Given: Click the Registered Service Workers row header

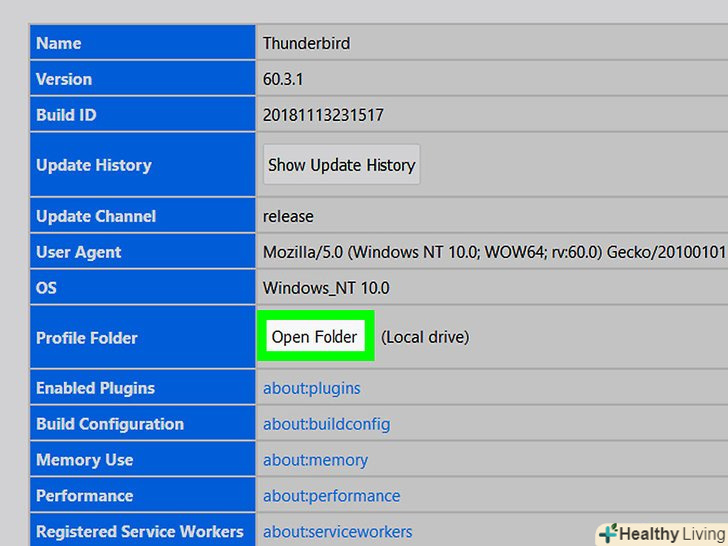Looking at the screenshot, I should pos(143,530).
